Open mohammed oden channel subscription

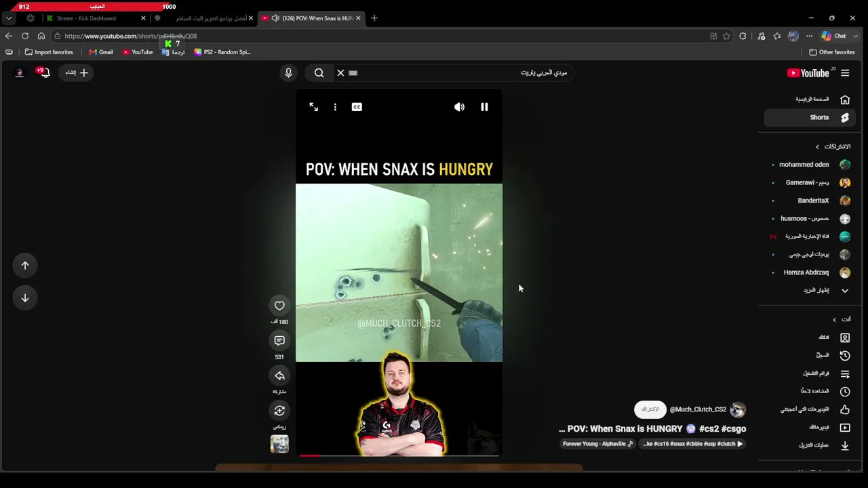[x=810, y=165]
